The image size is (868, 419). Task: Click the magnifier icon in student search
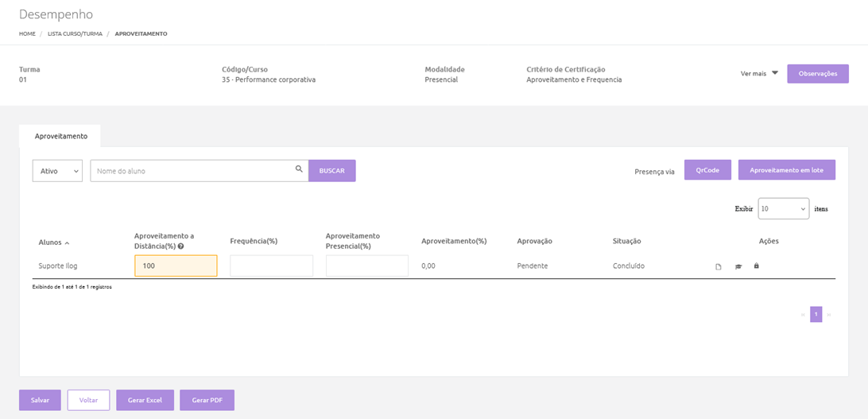(299, 169)
